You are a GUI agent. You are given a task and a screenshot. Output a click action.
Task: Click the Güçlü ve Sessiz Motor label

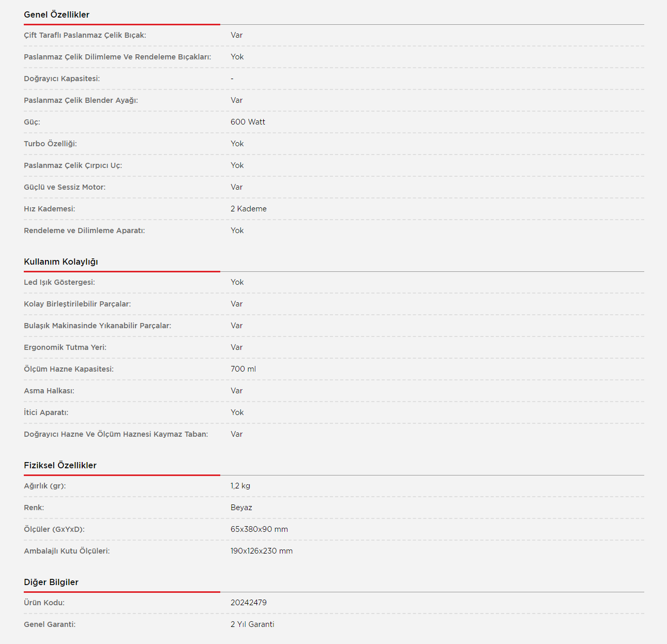64,187
